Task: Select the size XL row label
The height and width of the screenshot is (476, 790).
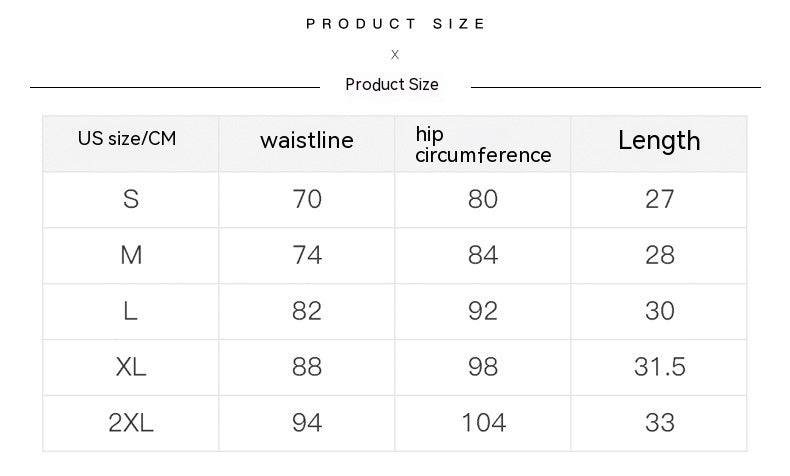Action: coord(130,367)
